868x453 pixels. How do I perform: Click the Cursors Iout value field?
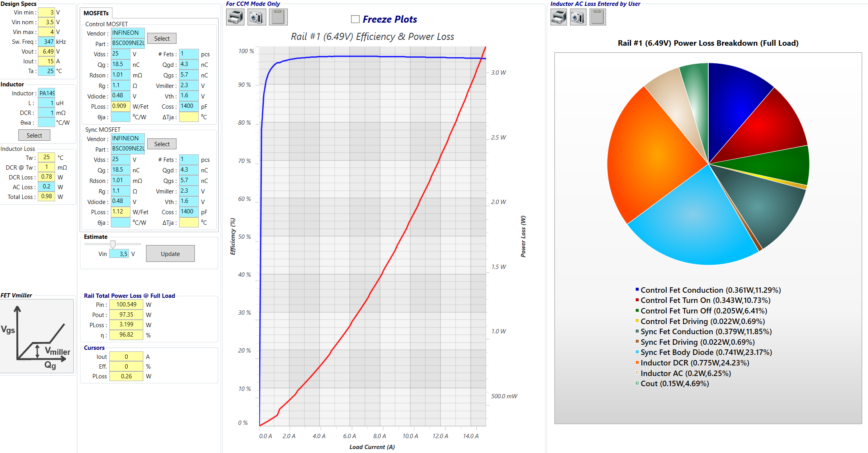point(126,356)
